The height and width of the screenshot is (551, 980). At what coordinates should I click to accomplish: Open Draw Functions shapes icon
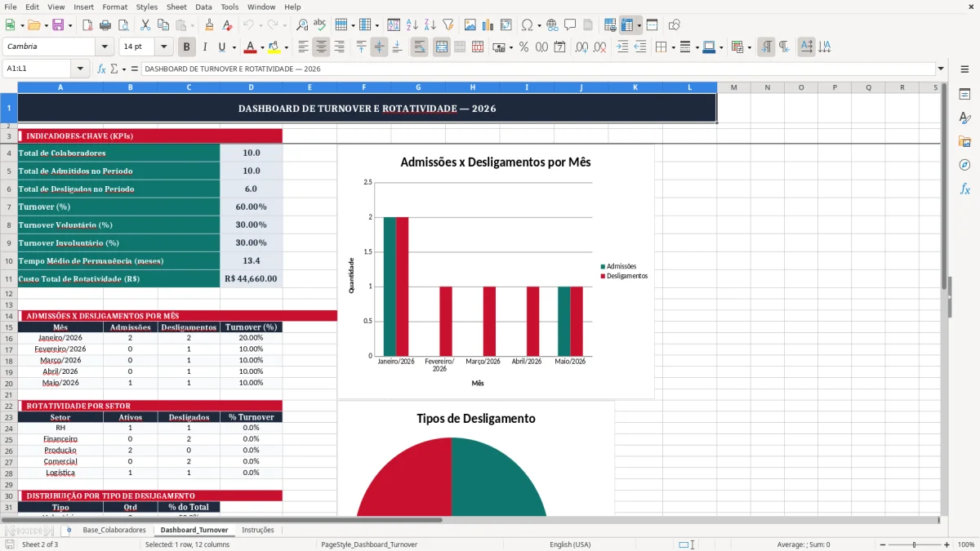[x=675, y=25]
